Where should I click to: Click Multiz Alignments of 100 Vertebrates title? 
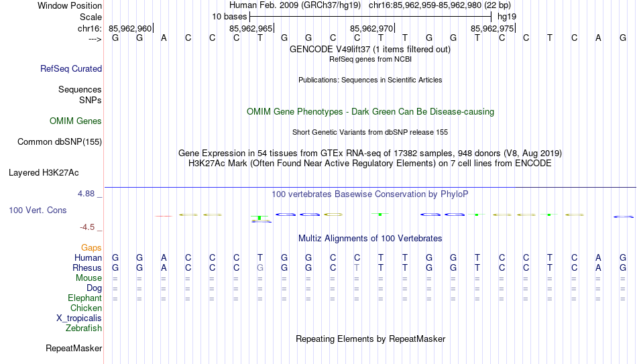[x=370, y=239]
